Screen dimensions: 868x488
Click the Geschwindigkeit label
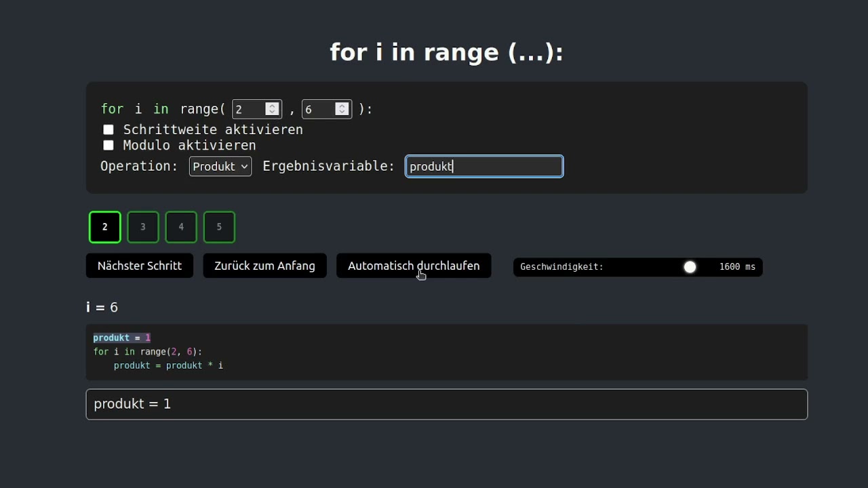561,267
